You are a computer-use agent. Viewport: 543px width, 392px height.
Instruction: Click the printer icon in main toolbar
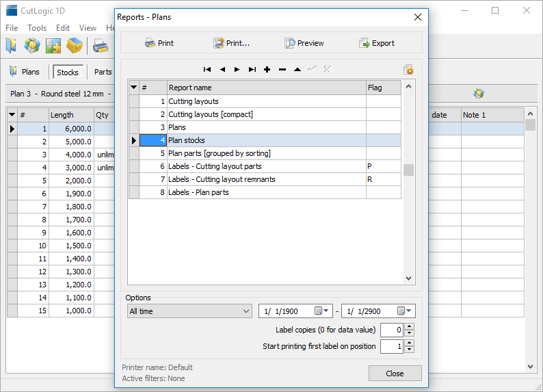[x=101, y=46]
